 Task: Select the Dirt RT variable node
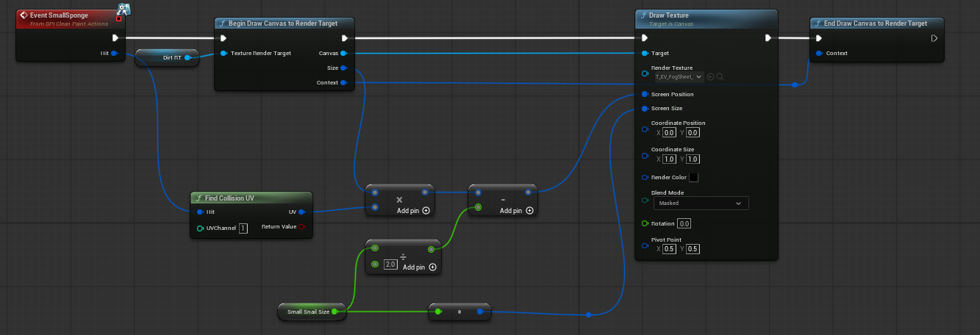168,57
